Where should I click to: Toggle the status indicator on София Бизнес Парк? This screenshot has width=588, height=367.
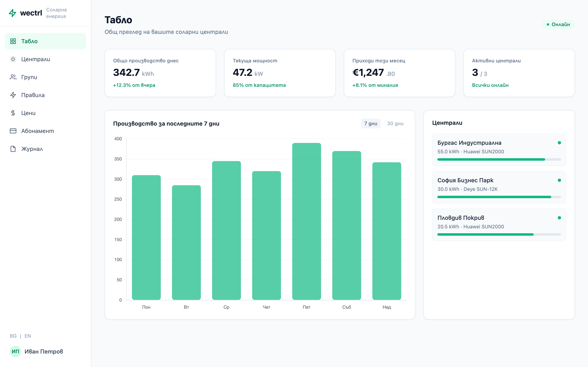(559, 180)
